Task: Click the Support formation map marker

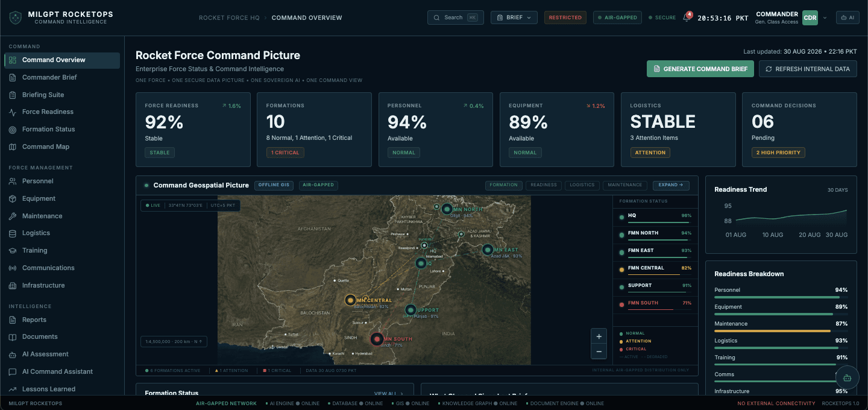Action: pyautogui.click(x=410, y=310)
